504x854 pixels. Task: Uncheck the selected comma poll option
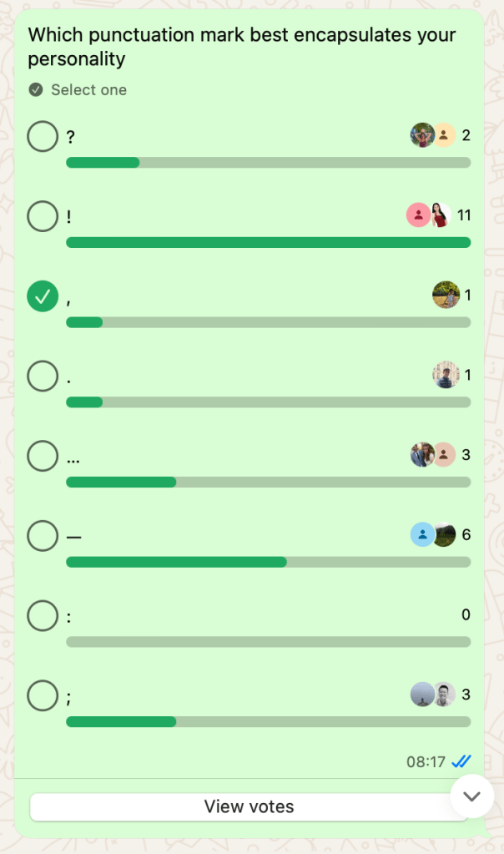pyautogui.click(x=43, y=296)
